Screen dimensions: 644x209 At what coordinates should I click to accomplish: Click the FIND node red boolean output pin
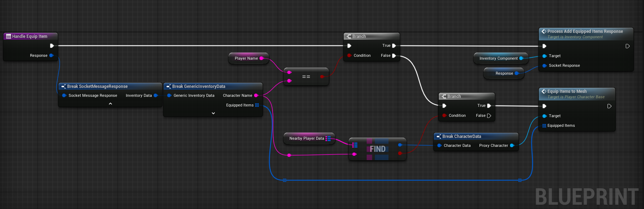(x=400, y=153)
